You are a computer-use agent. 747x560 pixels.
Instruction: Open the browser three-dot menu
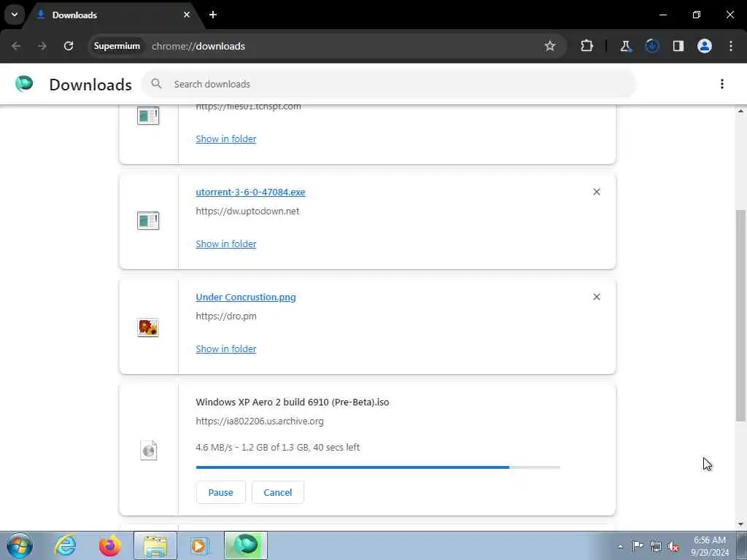pyautogui.click(x=731, y=46)
